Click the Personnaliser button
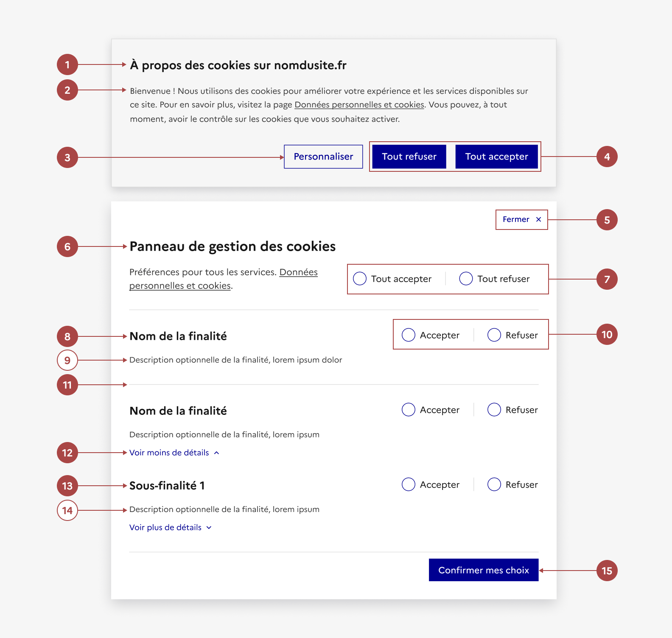The image size is (672, 638). click(x=323, y=157)
